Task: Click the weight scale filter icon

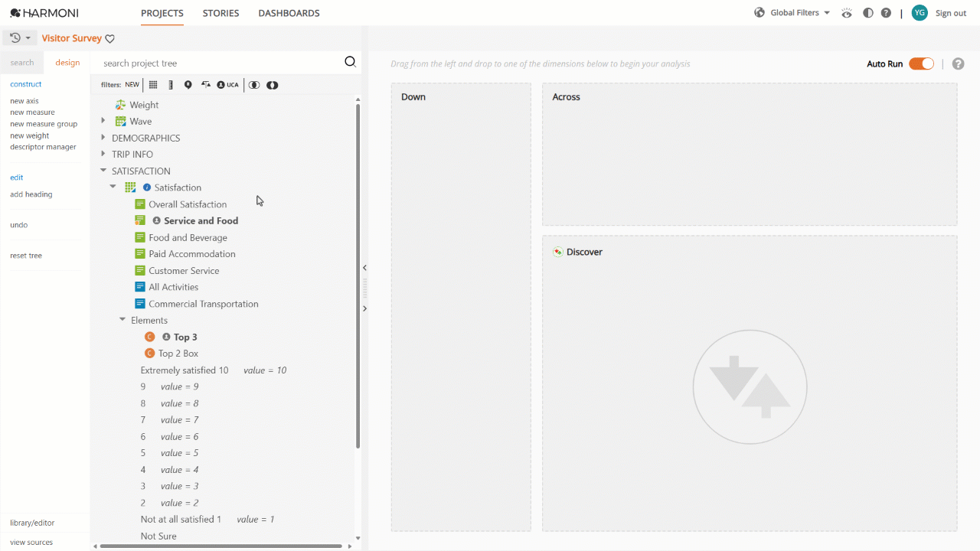Action: click(x=206, y=85)
